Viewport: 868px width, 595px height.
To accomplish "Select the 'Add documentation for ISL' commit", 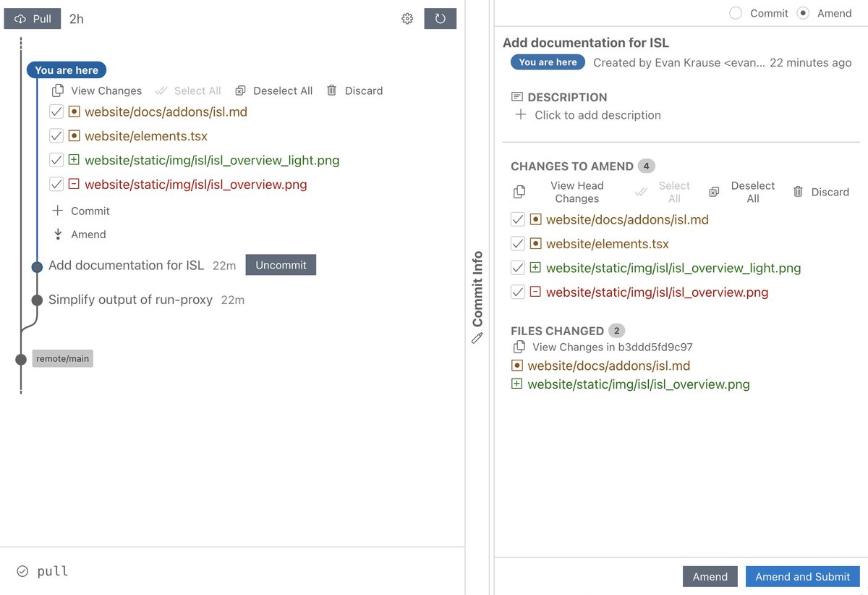I will [x=127, y=265].
